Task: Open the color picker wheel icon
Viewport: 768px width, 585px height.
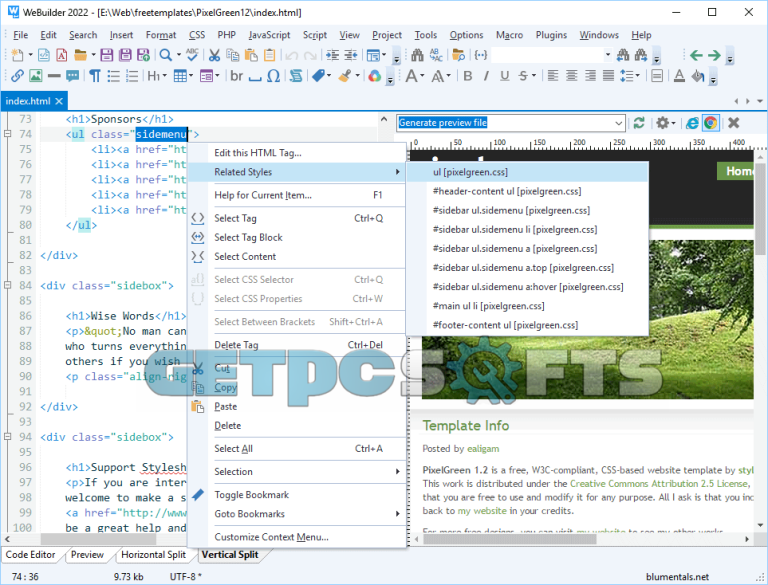Action: tap(375, 76)
